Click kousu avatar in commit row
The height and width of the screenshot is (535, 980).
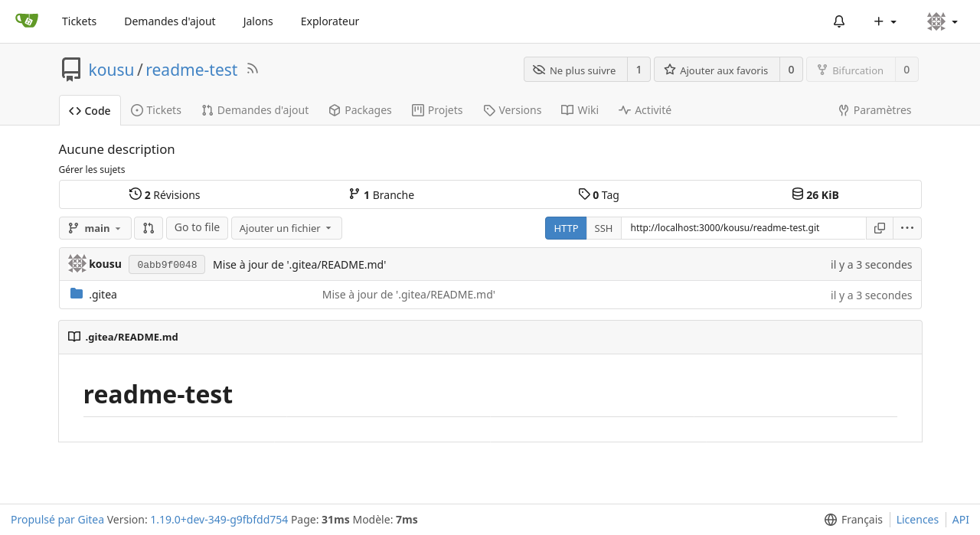77,264
